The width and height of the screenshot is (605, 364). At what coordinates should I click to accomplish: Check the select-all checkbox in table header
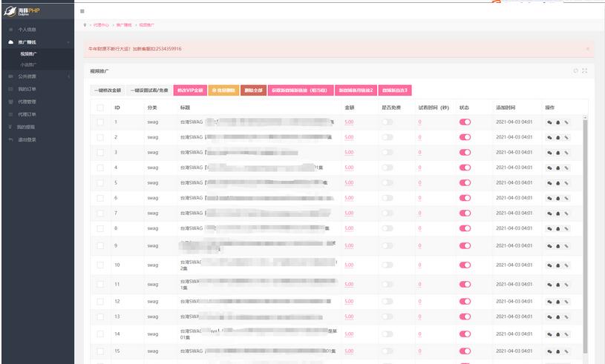click(100, 107)
